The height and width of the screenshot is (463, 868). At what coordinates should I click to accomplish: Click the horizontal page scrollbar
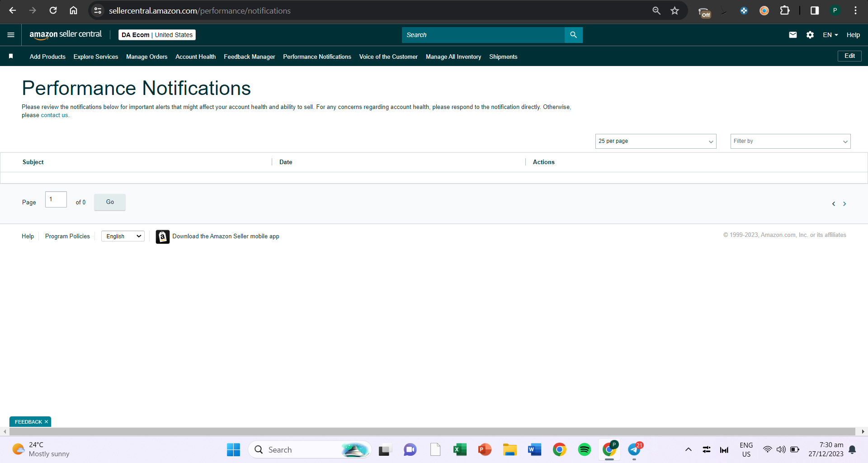coord(432,432)
